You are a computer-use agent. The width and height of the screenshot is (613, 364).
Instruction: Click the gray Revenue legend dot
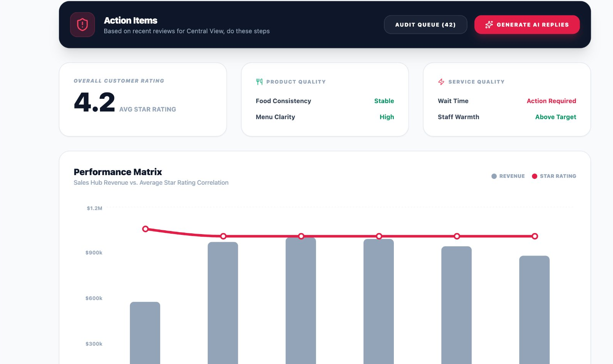point(493,176)
